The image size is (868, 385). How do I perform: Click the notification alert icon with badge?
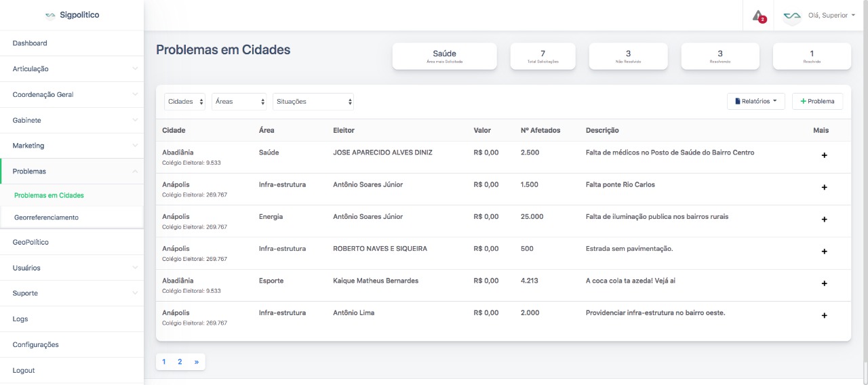pyautogui.click(x=759, y=16)
